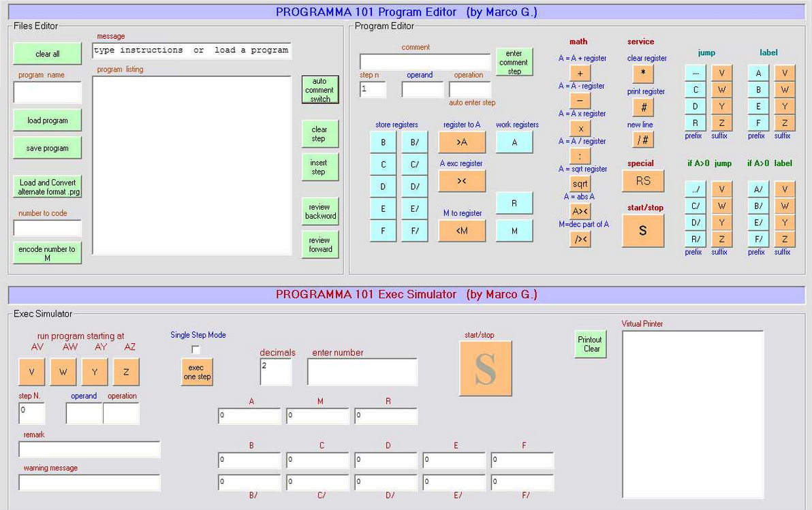The image size is (812, 510).
Task: Enable the Single Step Mode checkbox
Action: pos(196,349)
